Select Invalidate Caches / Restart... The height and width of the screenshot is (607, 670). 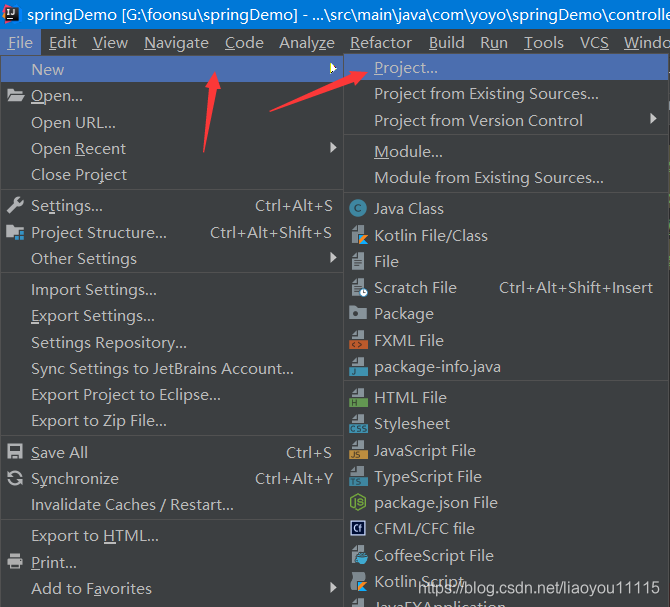(172, 504)
